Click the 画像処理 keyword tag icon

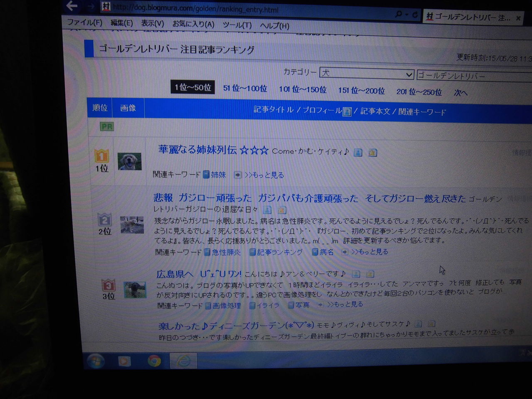(x=208, y=306)
